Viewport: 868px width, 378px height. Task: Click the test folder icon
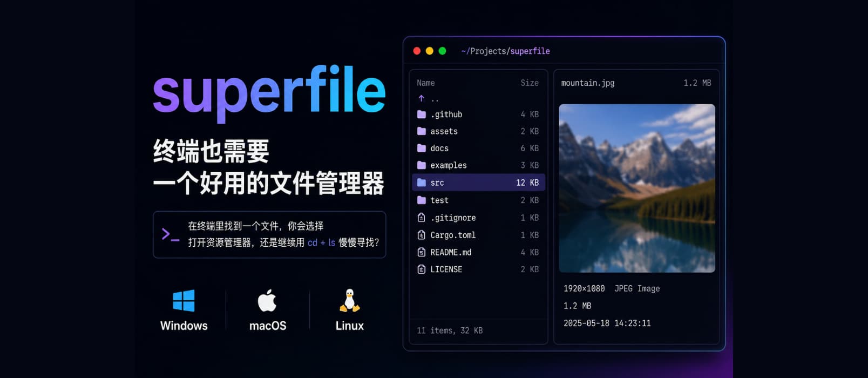422,200
